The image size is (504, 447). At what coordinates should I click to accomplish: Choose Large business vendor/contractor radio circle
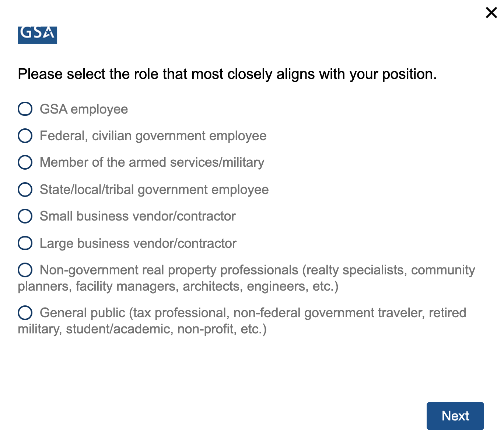[x=25, y=243]
